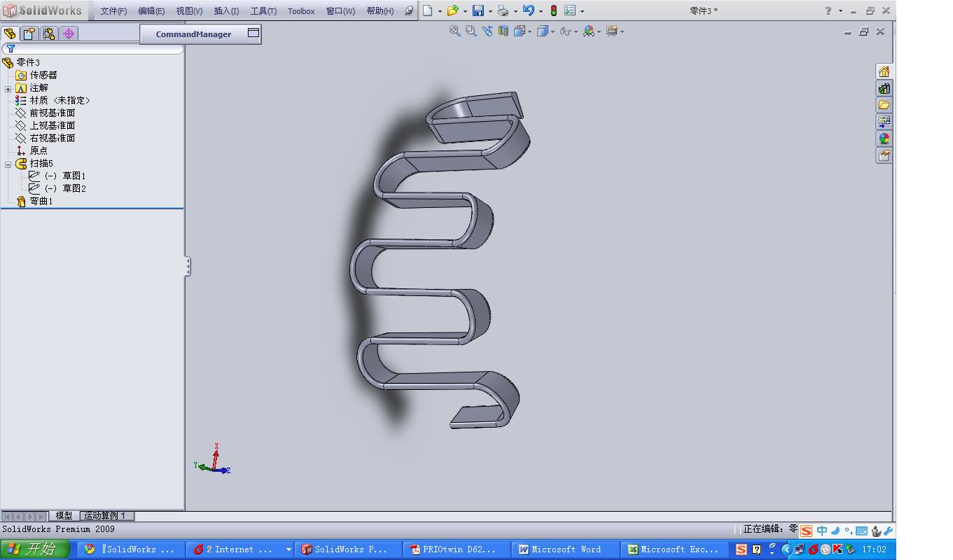Open the Options checklist icon
953x560 pixels.
pyautogui.click(x=570, y=10)
